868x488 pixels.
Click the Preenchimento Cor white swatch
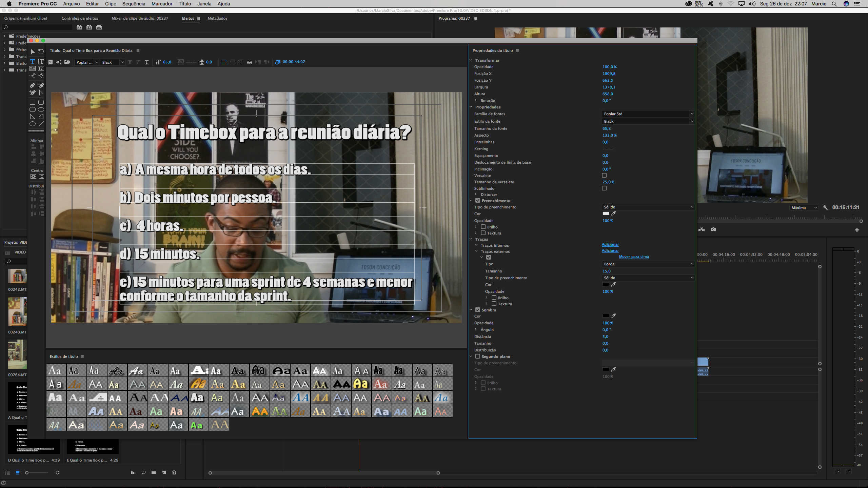[606, 213]
